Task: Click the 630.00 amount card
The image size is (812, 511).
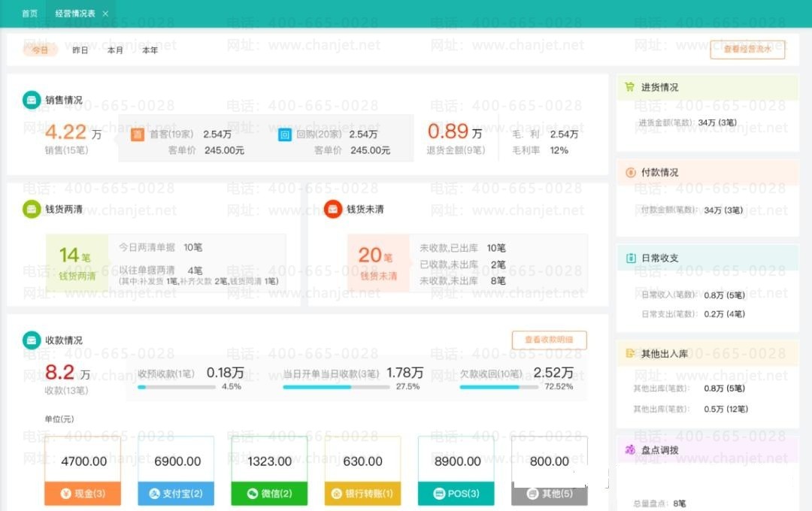Action: tap(362, 459)
